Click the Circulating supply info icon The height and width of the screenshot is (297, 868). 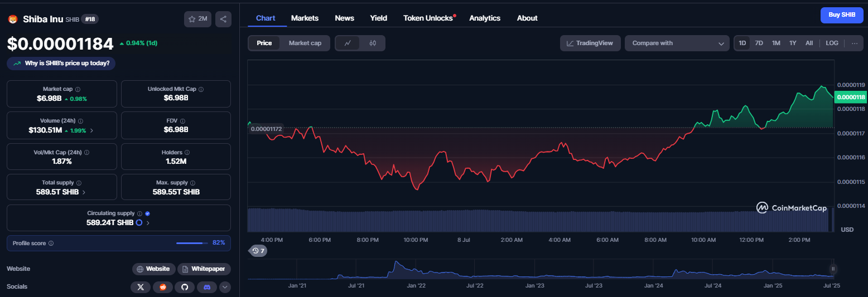click(139, 213)
